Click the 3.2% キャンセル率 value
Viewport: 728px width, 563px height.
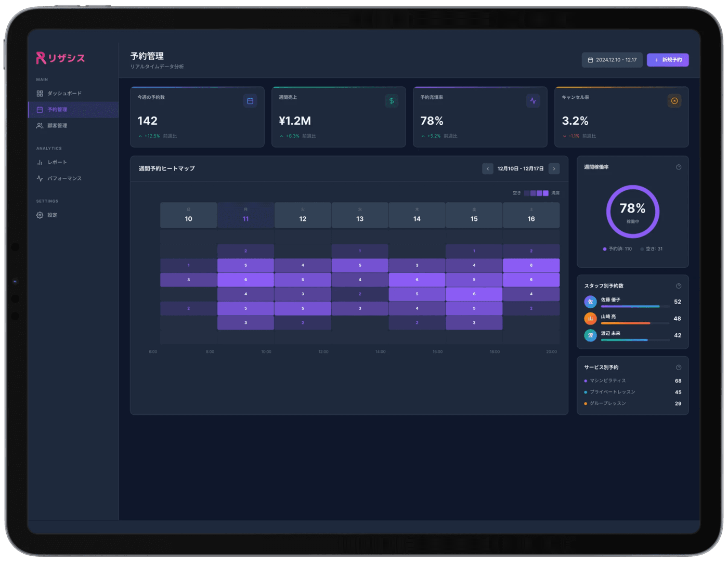click(575, 121)
